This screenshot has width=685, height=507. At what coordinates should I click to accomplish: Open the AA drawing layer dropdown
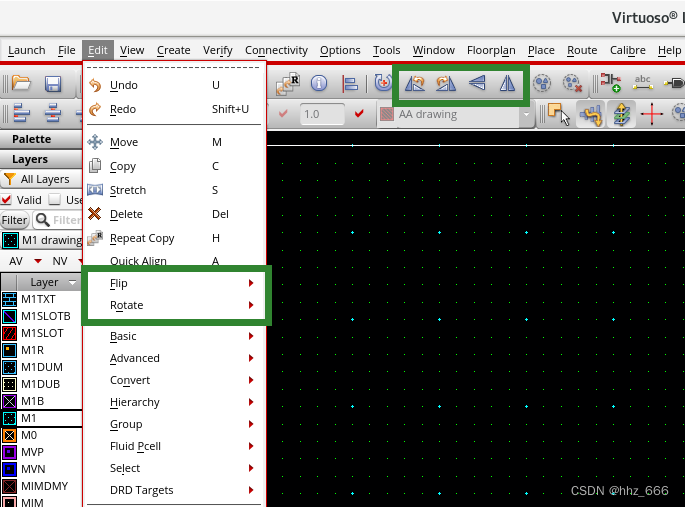click(x=526, y=115)
